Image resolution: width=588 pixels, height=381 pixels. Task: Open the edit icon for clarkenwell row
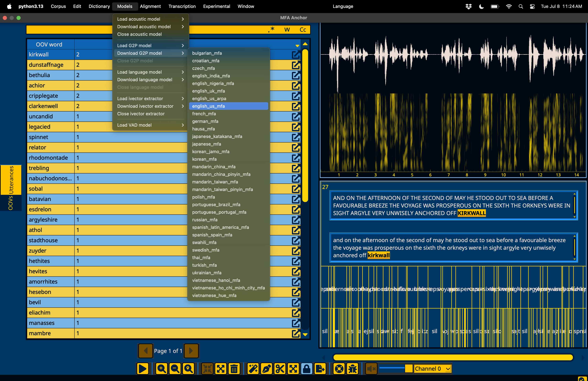coord(296,106)
